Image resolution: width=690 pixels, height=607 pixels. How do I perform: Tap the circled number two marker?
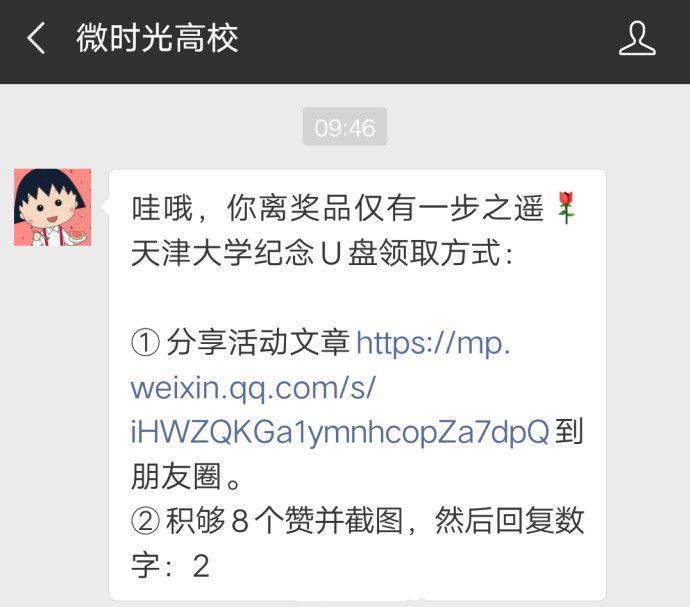tap(145, 521)
